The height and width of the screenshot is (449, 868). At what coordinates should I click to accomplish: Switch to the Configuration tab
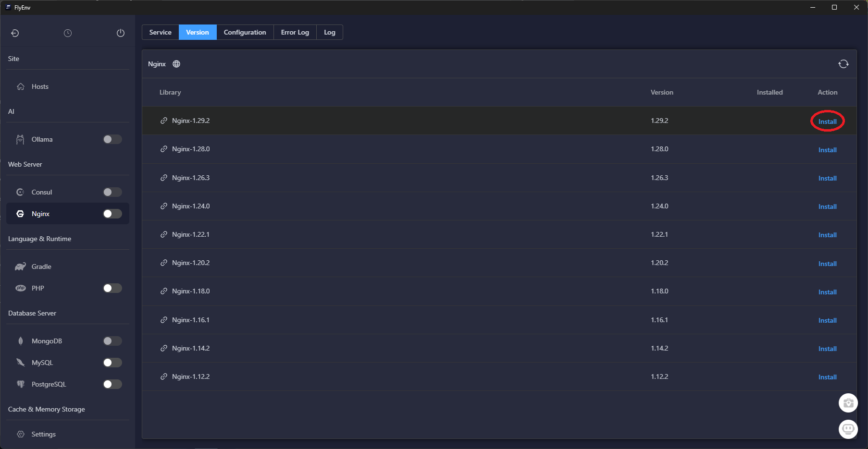[x=245, y=32]
